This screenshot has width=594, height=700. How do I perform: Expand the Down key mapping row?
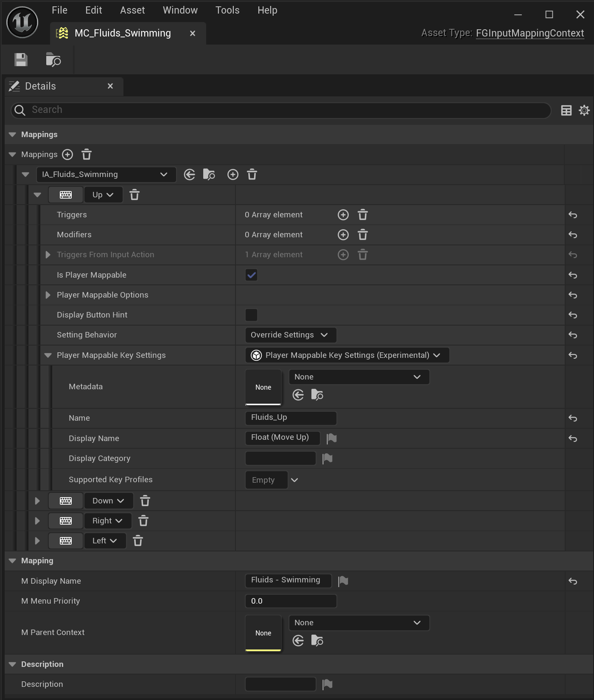click(x=37, y=501)
